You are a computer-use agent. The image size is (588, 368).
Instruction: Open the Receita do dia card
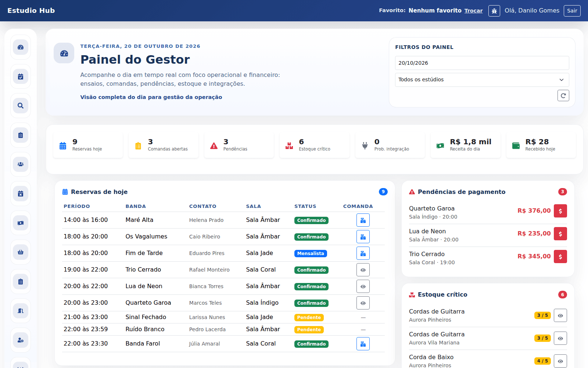(466, 145)
